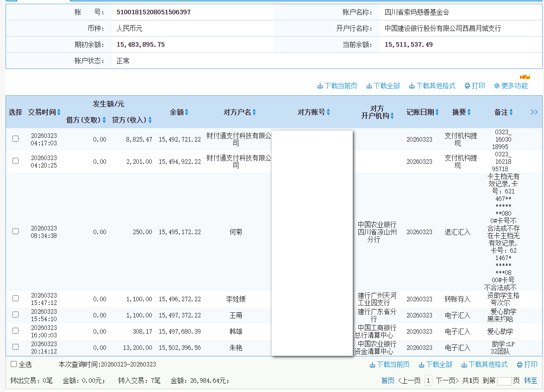
Task: Check the first 财付通支付科技 transaction row
Action: tap(15, 138)
